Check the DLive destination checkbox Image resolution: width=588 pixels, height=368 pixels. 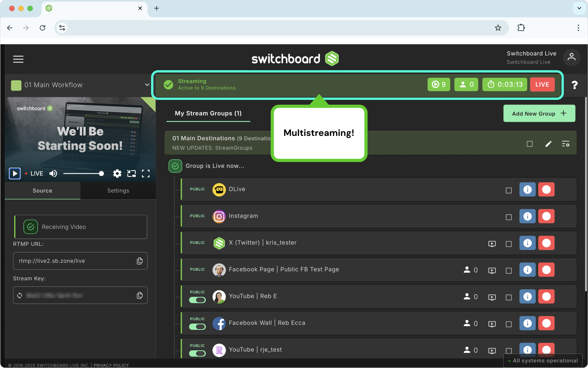[509, 190]
